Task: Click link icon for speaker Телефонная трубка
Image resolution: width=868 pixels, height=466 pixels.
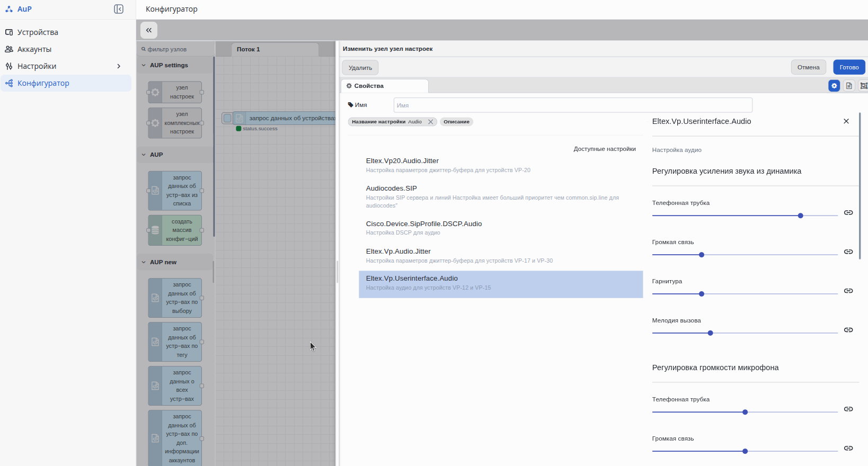Action: tap(848, 212)
